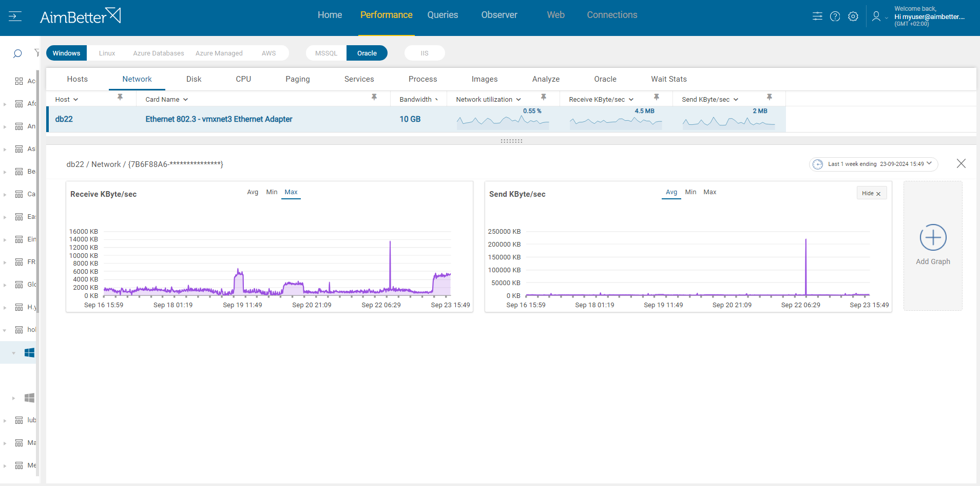Click the Add Graph plus icon
The image size is (980, 486).
point(933,237)
